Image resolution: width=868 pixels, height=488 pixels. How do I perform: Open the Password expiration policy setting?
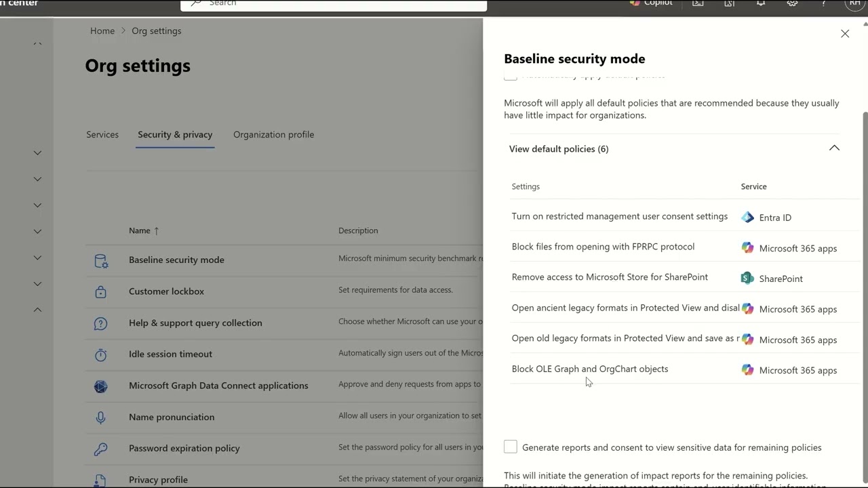pyautogui.click(x=184, y=448)
